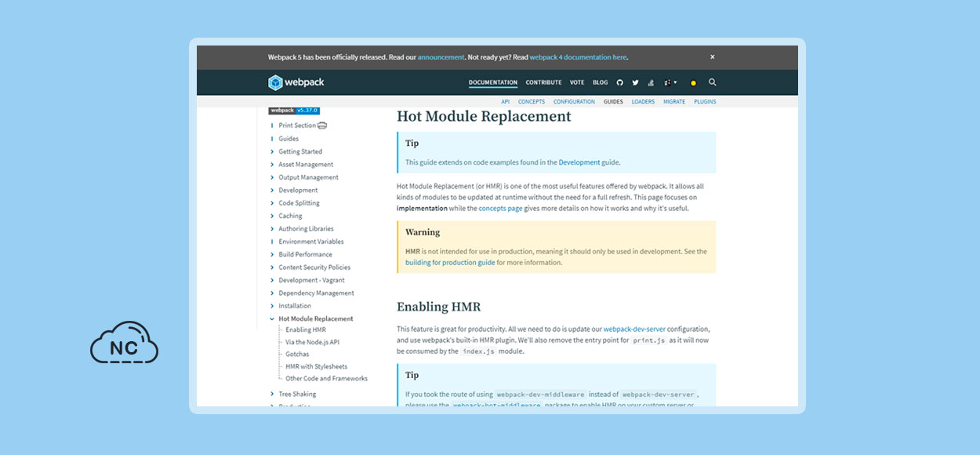Toggle the yellow theme switcher dot

click(693, 83)
